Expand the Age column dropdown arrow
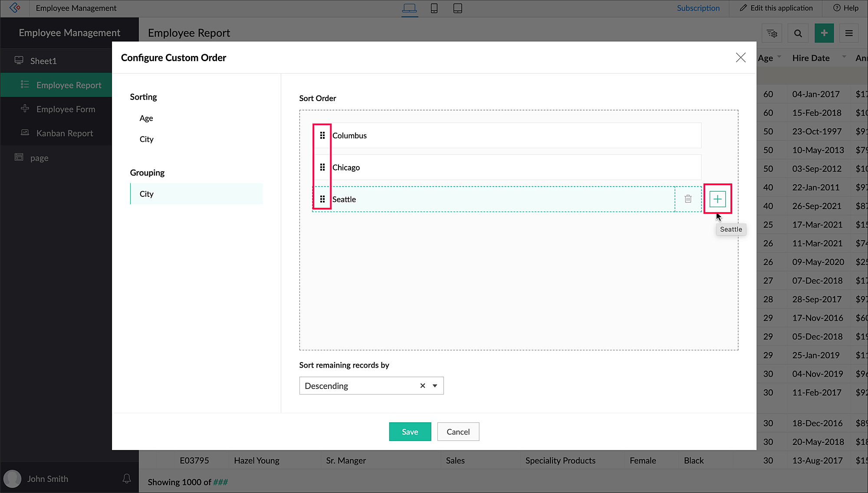This screenshot has height=493, width=868. click(779, 57)
